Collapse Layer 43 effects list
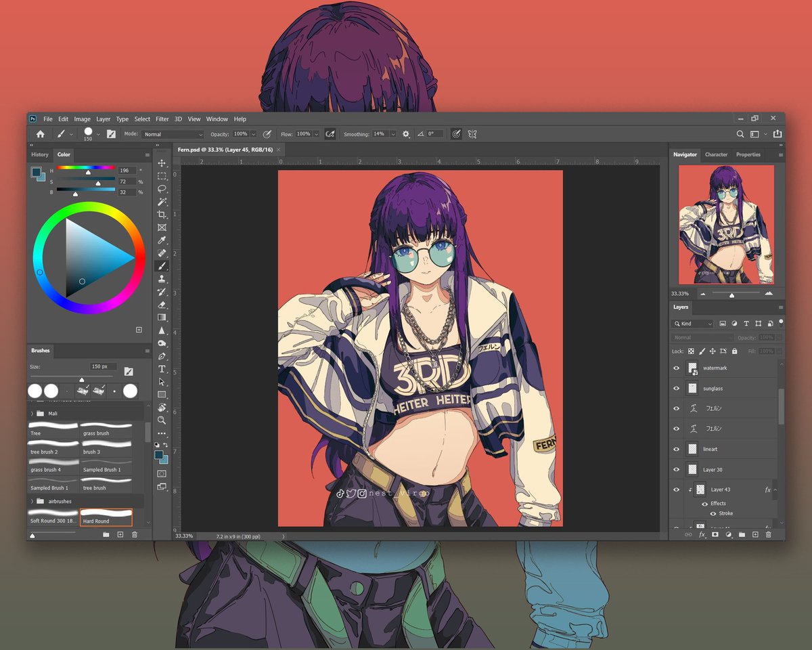The width and height of the screenshot is (812, 650). pyautogui.click(x=775, y=490)
